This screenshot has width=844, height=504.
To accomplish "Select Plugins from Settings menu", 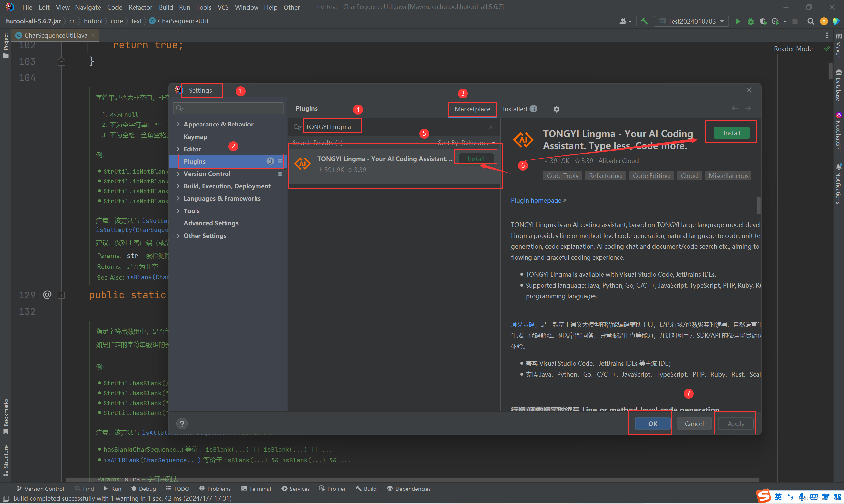I will [x=195, y=161].
